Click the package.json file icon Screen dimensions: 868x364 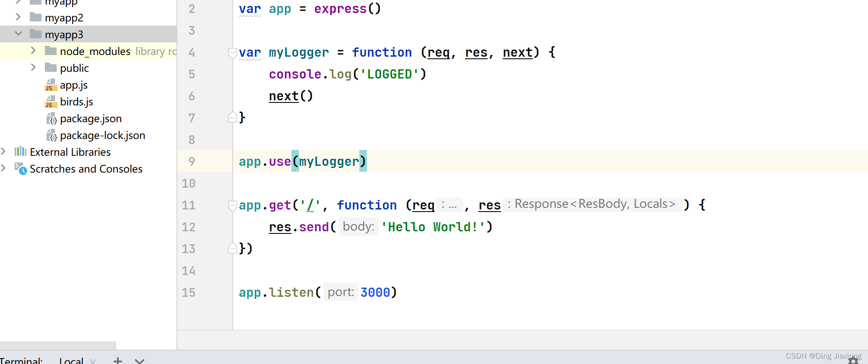pyautogui.click(x=51, y=118)
